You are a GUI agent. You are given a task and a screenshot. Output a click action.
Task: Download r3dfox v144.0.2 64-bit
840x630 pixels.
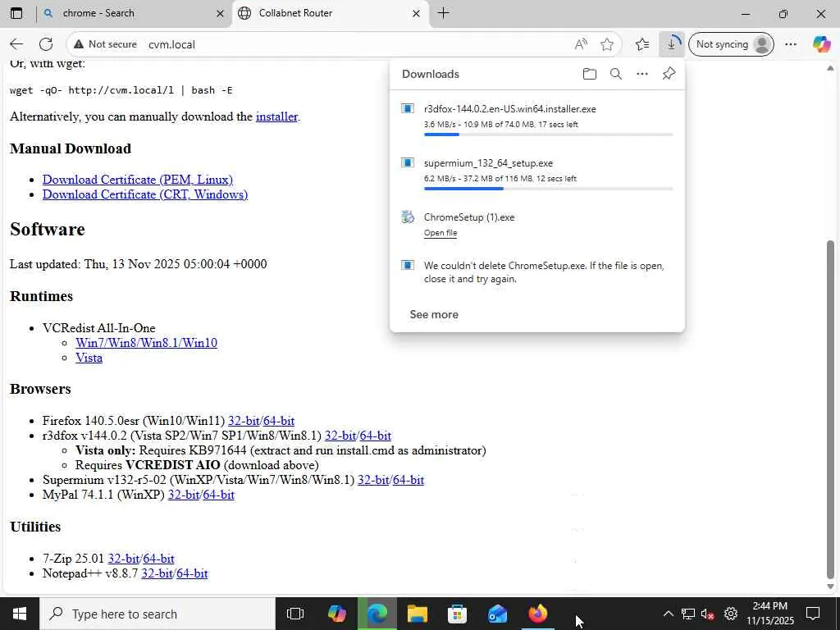[x=376, y=436]
